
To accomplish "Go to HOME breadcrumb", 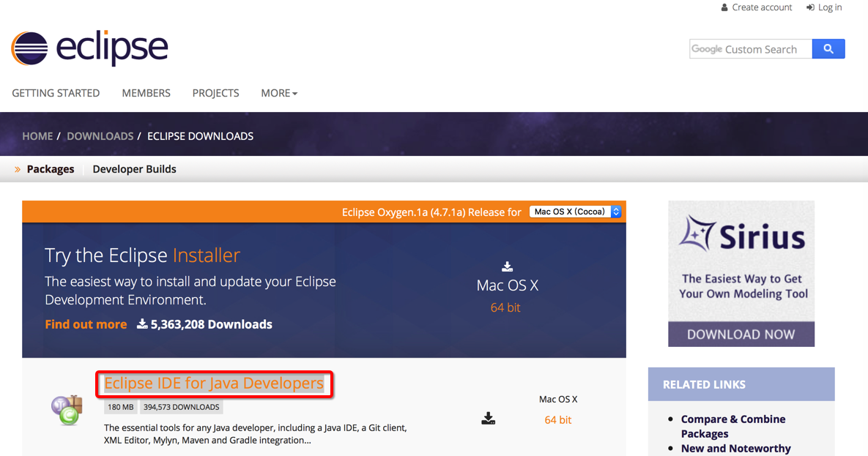I will (37, 136).
